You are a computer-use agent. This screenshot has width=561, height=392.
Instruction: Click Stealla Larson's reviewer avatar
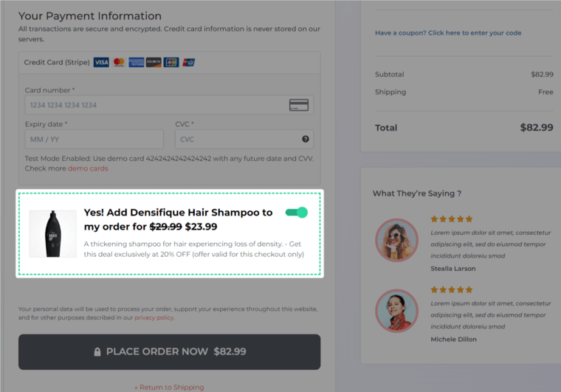point(397,240)
